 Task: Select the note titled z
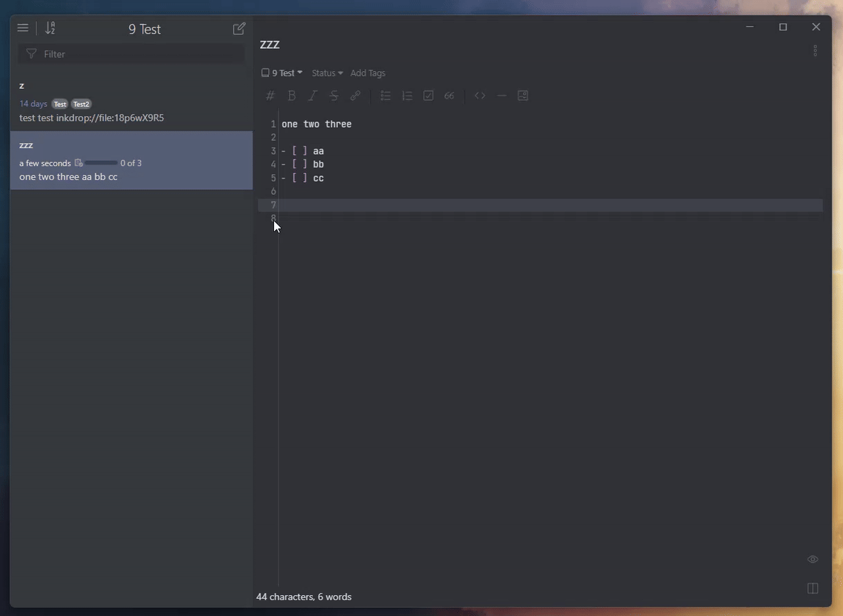pyautogui.click(x=132, y=101)
